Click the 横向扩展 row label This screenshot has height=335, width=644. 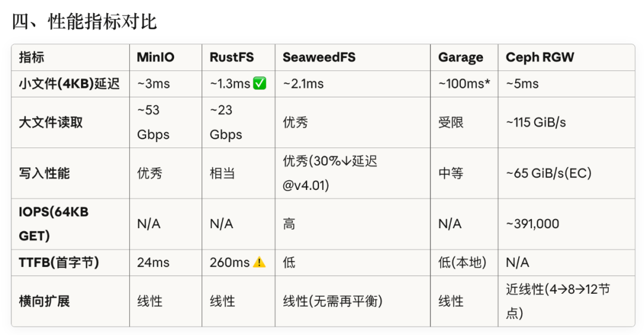[x=44, y=301]
